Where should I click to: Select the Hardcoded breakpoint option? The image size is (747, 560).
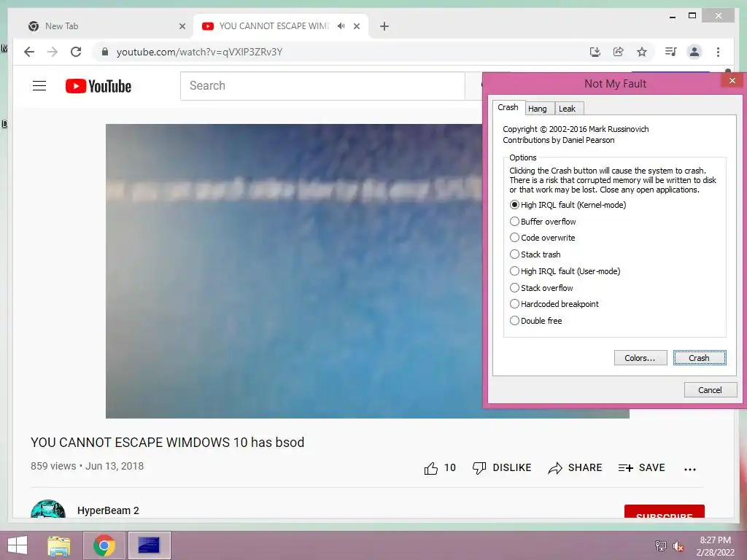pos(554,304)
